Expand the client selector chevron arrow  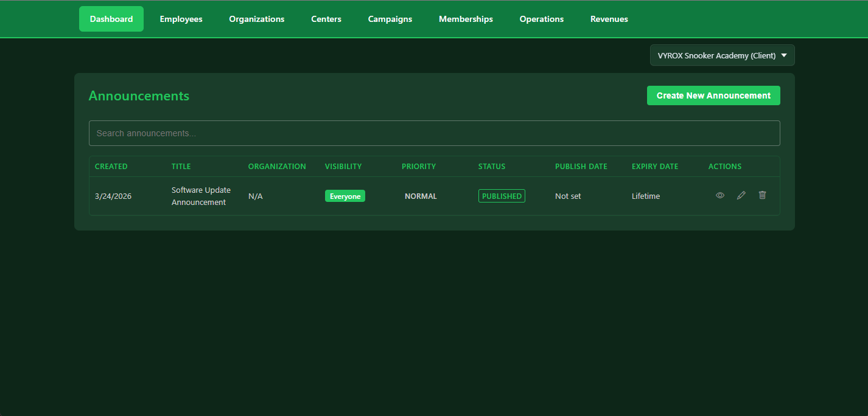[784, 55]
